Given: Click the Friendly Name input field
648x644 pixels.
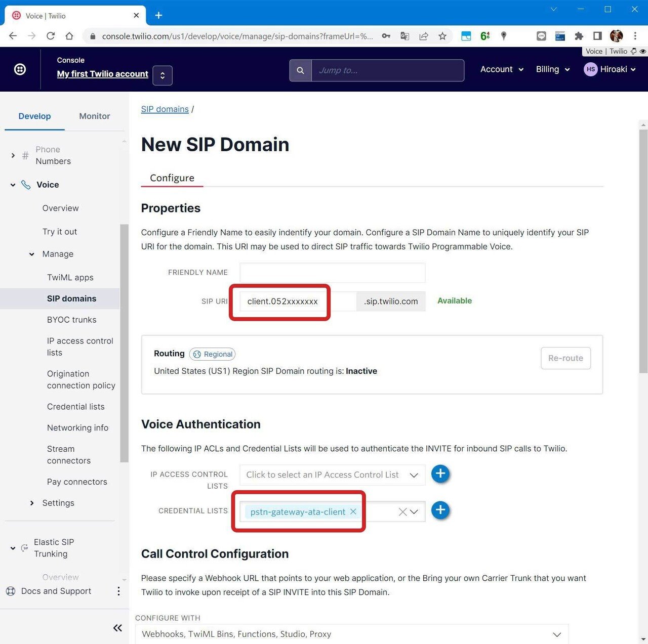Looking at the screenshot, I should pyautogui.click(x=332, y=272).
